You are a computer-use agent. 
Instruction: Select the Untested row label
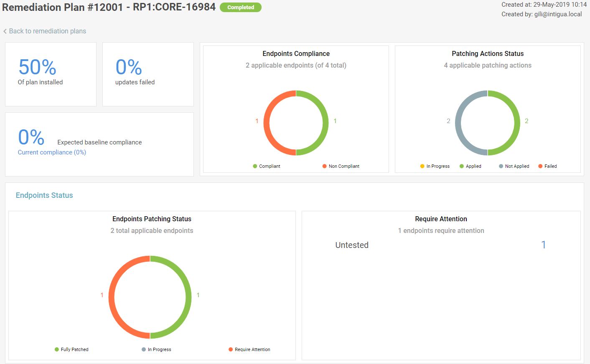point(352,245)
